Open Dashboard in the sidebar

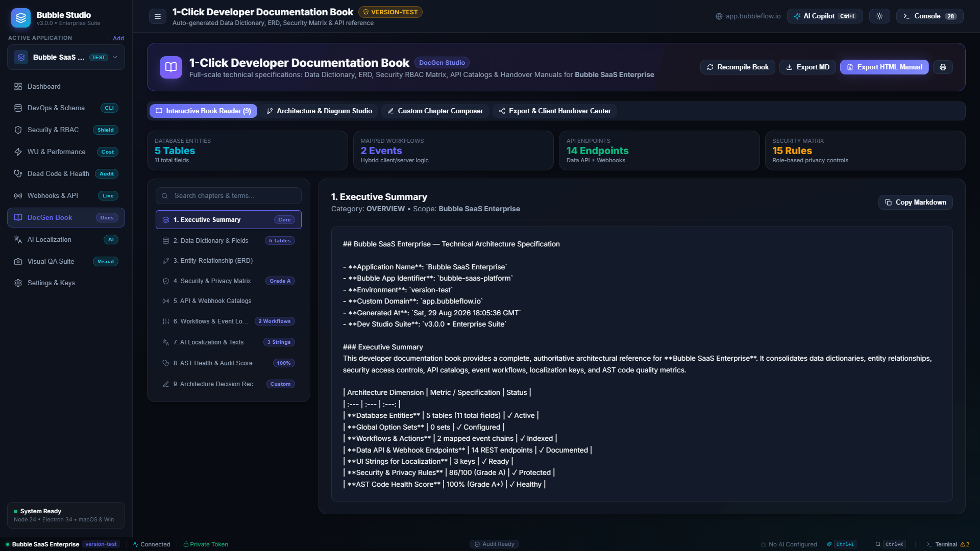(66, 87)
